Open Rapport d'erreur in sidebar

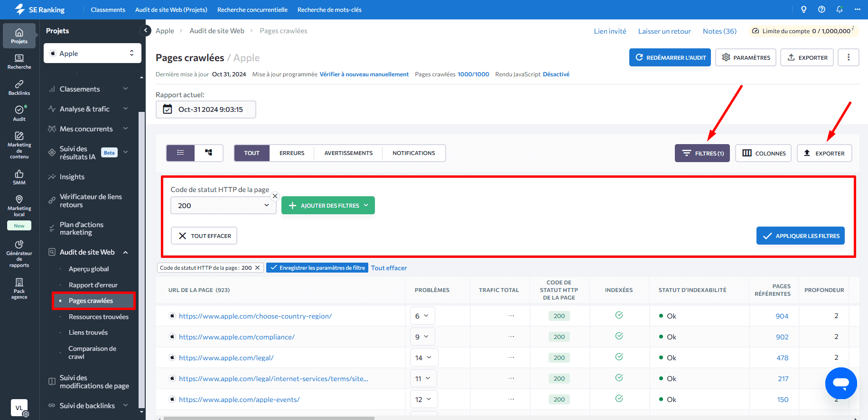point(93,285)
